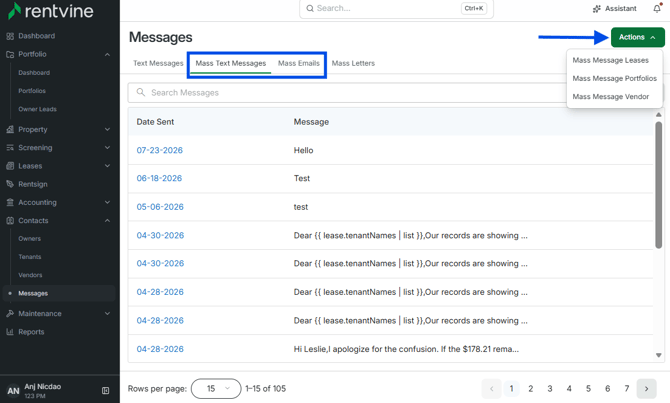This screenshot has width=670, height=403.
Task: Expand the Leases section chevron
Action: click(x=107, y=166)
